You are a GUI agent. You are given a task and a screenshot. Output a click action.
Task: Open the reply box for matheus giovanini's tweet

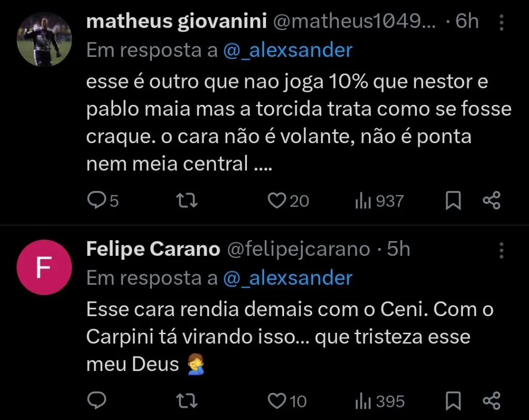coord(97,200)
